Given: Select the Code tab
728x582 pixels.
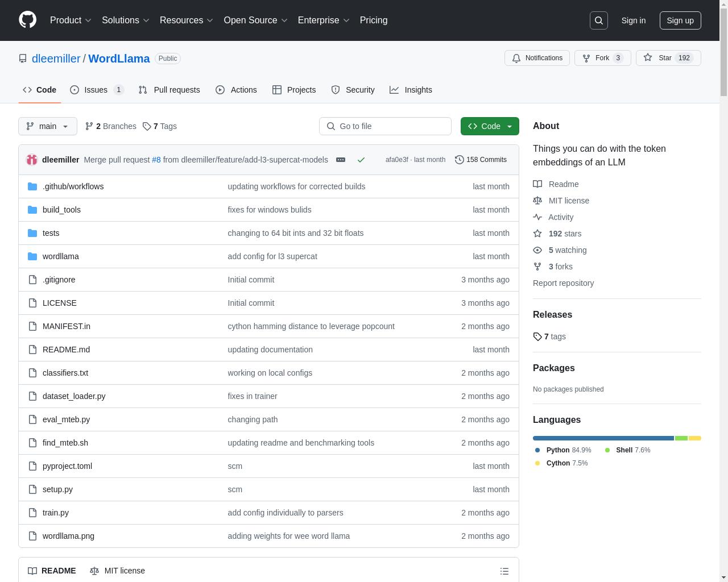Looking at the screenshot, I should pyautogui.click(x=39, y=90).
